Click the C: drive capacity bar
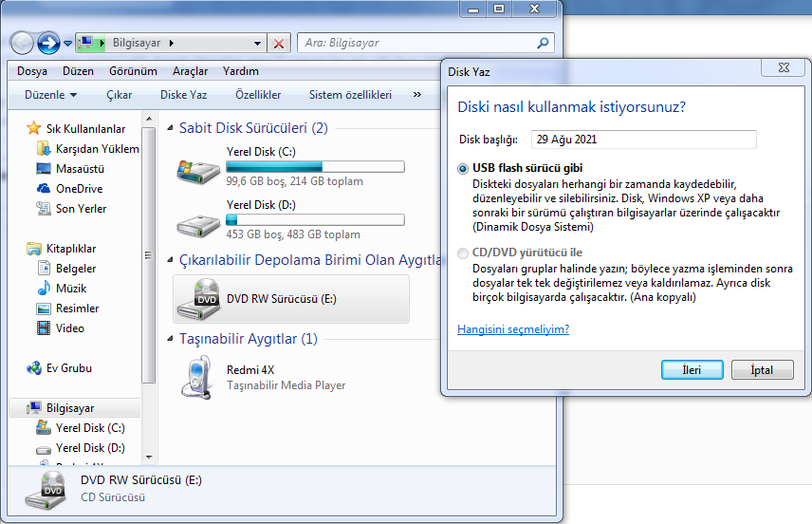 click(315, 166)
